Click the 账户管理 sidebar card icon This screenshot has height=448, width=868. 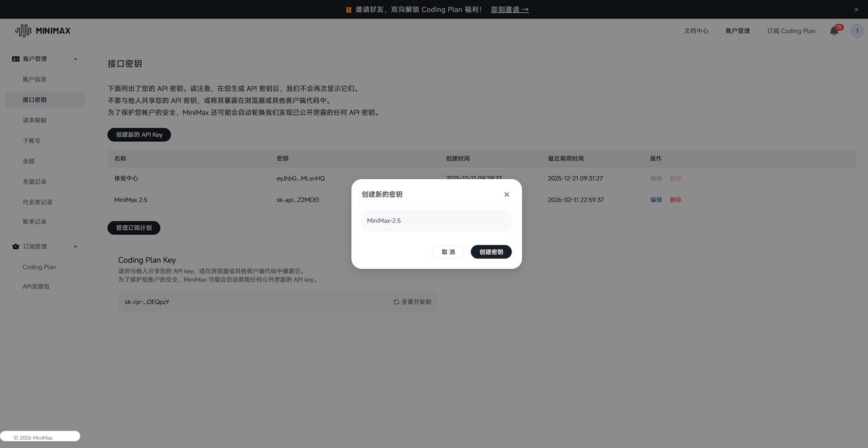tap(16, 59)
